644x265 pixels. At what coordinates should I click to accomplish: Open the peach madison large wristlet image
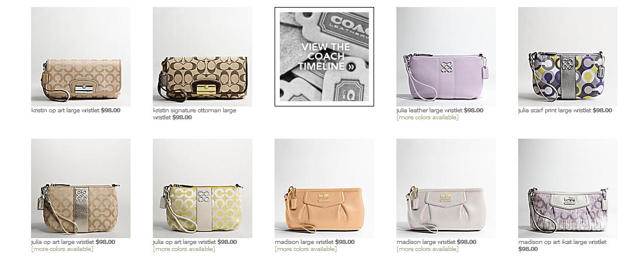pyautogui.click(x=324, y=188)
